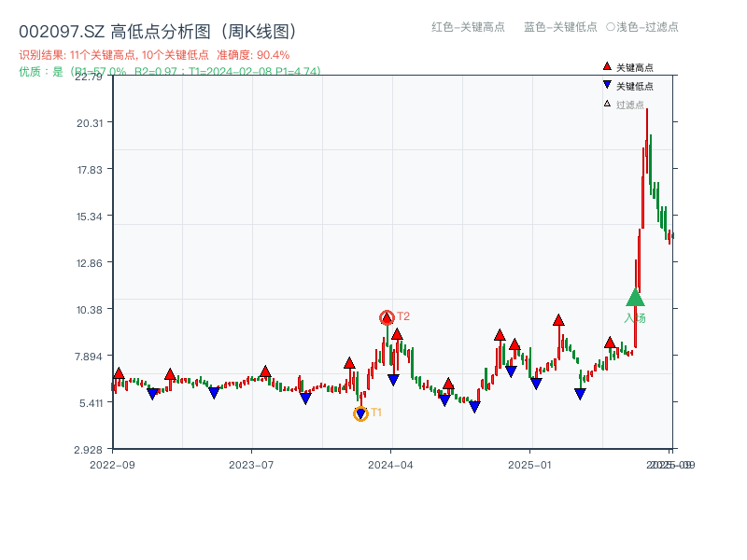Screen dimensions: 747x560
Task: Click the 蓝色-关键低点 header legend text
Action: pos(560,27)
